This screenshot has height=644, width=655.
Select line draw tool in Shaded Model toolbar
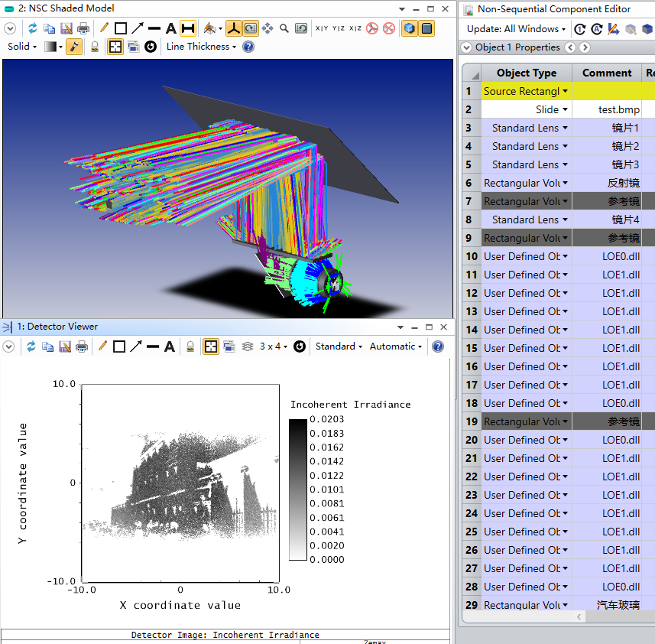tap(154, 28)
